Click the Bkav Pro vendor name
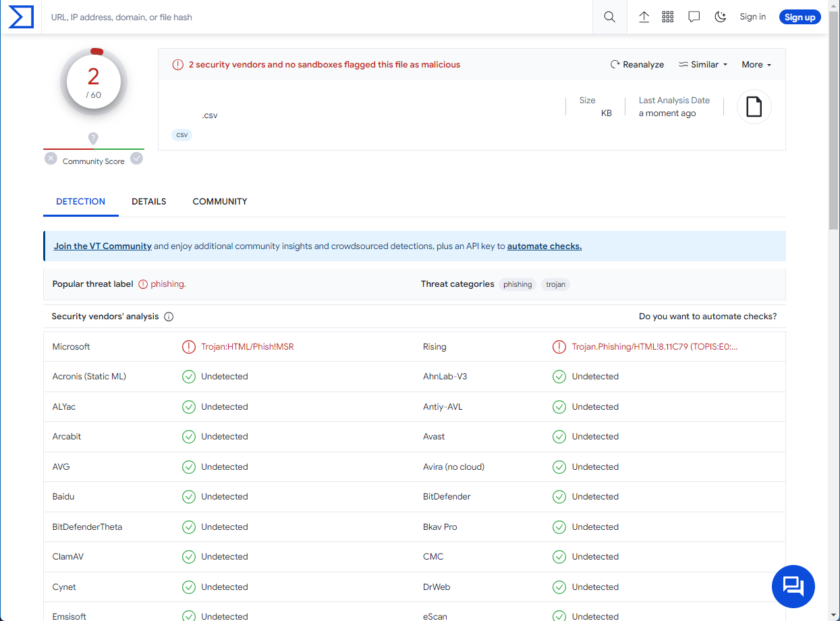The width and height of the screenshot is (840, 621). coord(440,527)
